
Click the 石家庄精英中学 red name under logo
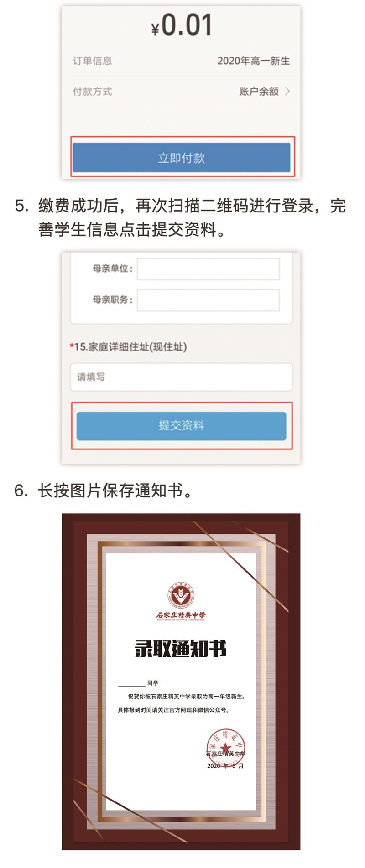pyautogui.click(x=181, y=615)
